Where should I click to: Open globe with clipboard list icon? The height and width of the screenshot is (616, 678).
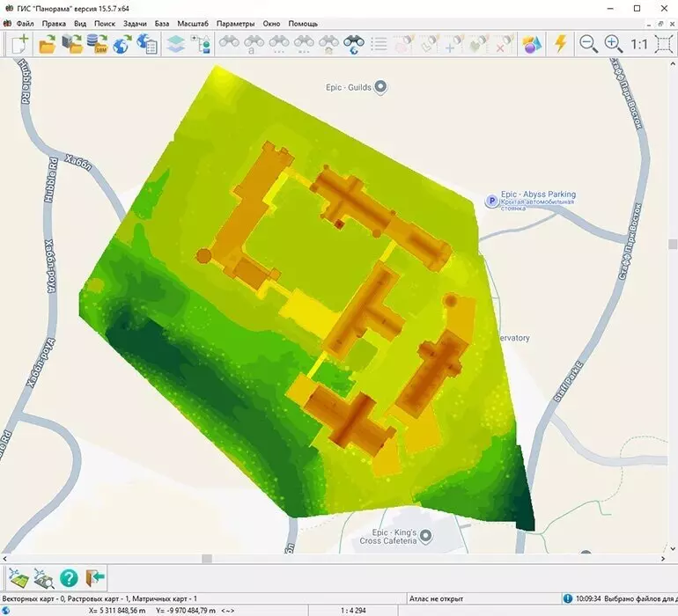click(x=147, y=44)
